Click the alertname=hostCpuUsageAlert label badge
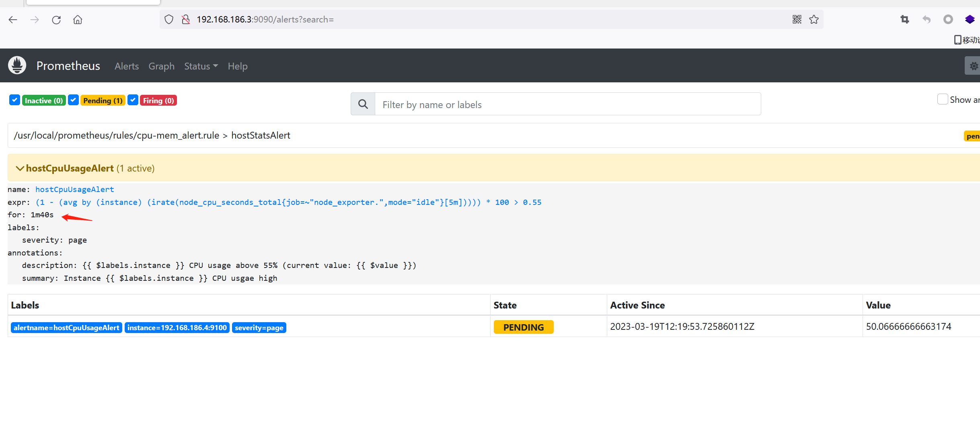The height and width of the screenshot is (423, 980). (x=66, y=328)
